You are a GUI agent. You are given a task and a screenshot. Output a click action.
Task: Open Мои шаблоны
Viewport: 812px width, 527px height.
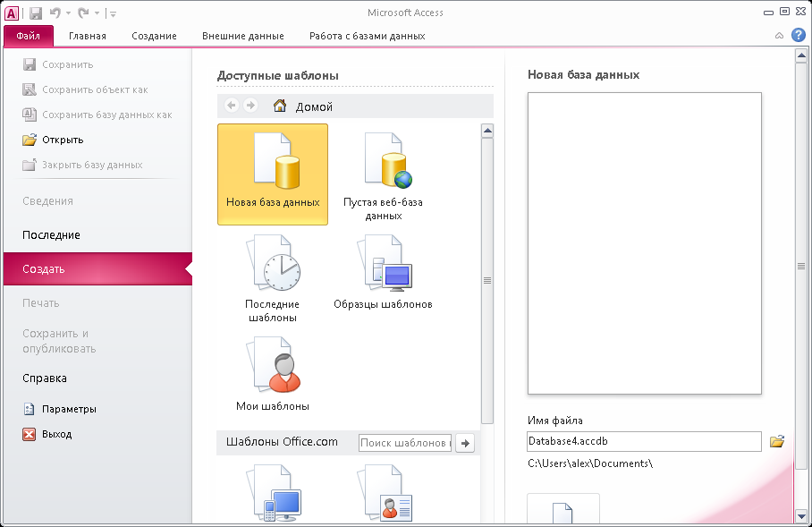[x=273, y=374]
